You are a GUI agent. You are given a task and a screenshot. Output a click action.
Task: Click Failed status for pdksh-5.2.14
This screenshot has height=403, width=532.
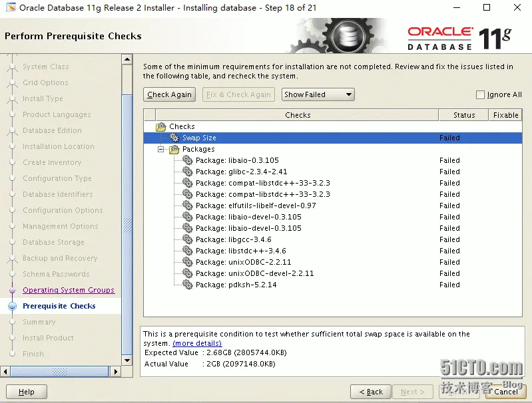click(449, 285)
